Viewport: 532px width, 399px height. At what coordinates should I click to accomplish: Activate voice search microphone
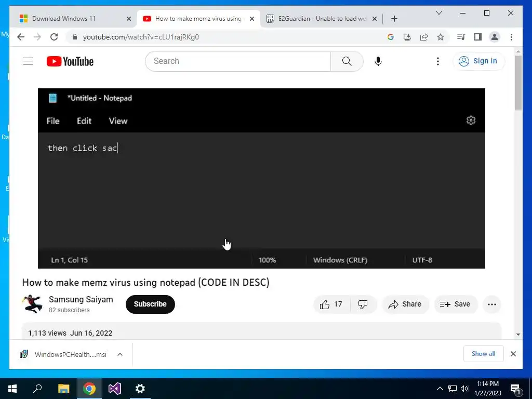pos(378,61)
